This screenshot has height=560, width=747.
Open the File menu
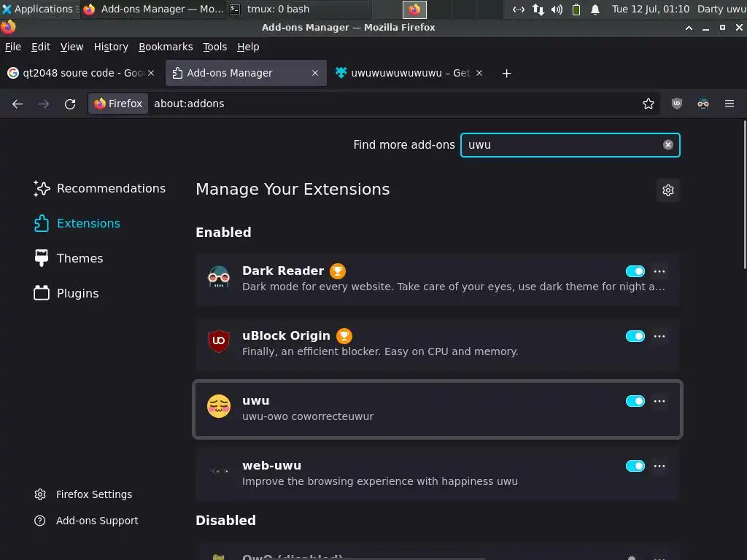tap(13, 47)
